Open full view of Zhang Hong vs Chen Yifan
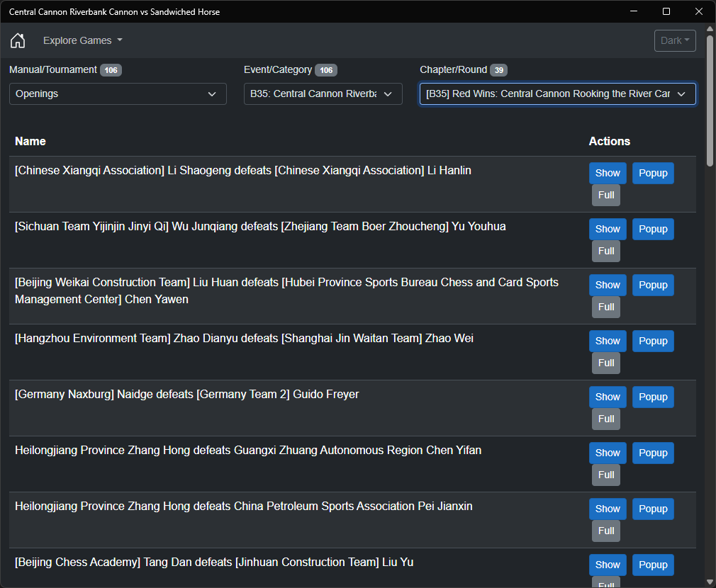 [606, 475]
